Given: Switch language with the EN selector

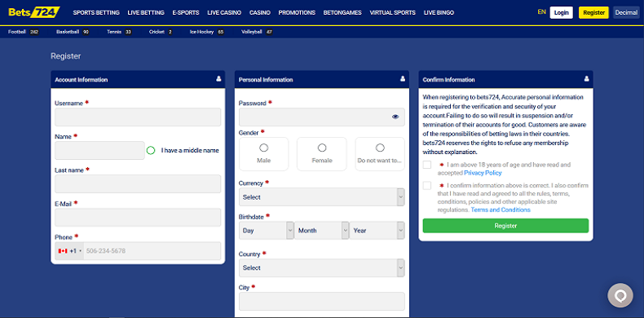Looking at the screenshot, I should coord(542,12).
